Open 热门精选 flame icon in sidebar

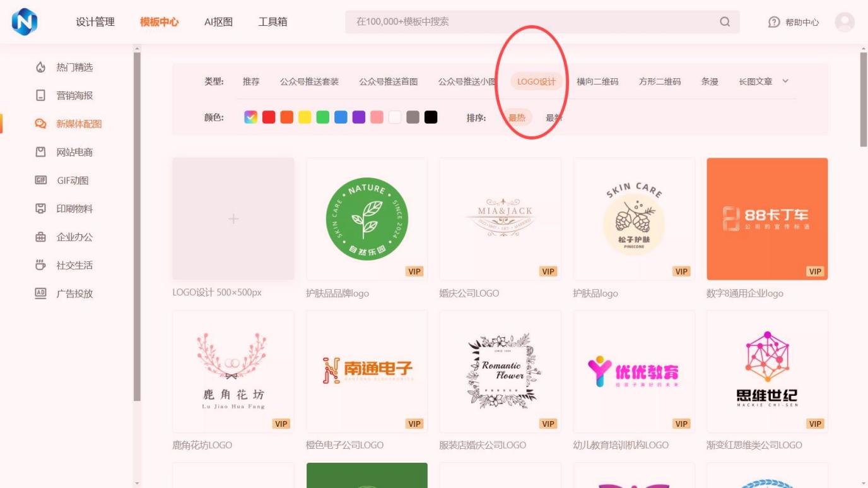(x=40, y=67)
